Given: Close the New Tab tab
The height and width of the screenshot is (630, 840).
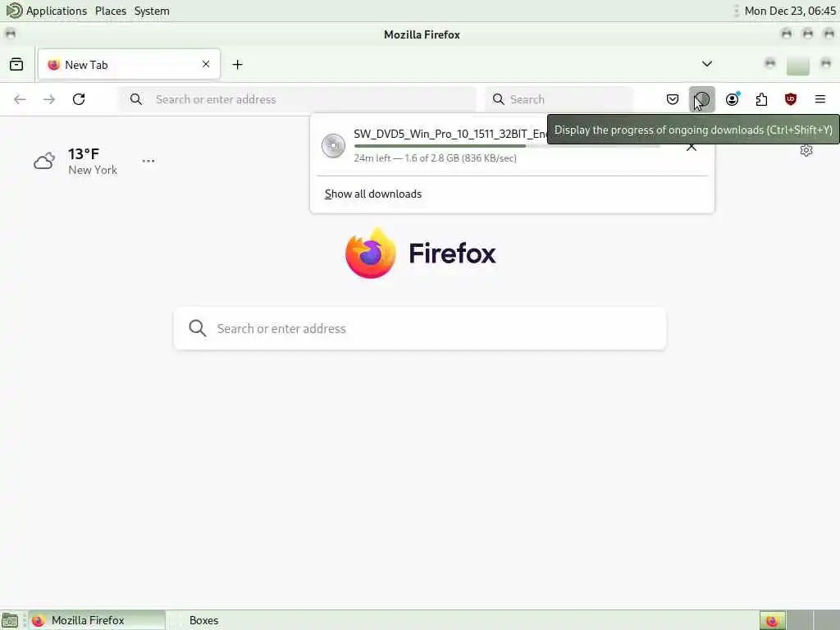Looking at the screenshot, I should [206, 64].
